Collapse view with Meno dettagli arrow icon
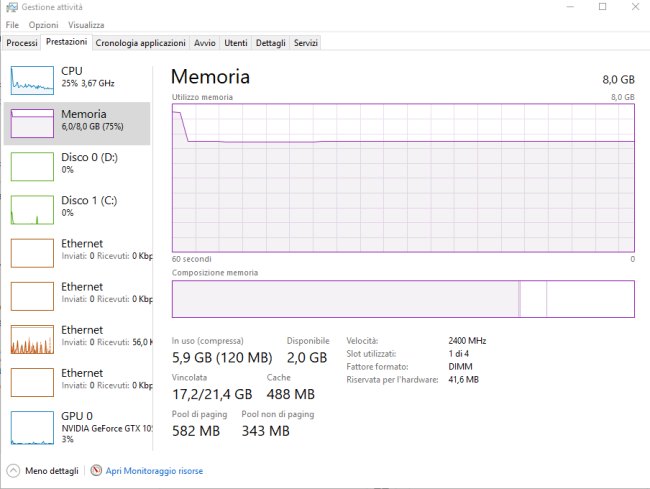 (13, 471)
